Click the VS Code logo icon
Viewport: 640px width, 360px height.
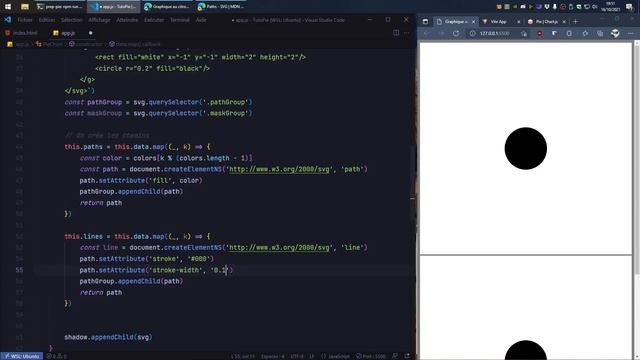click(7, 20)
